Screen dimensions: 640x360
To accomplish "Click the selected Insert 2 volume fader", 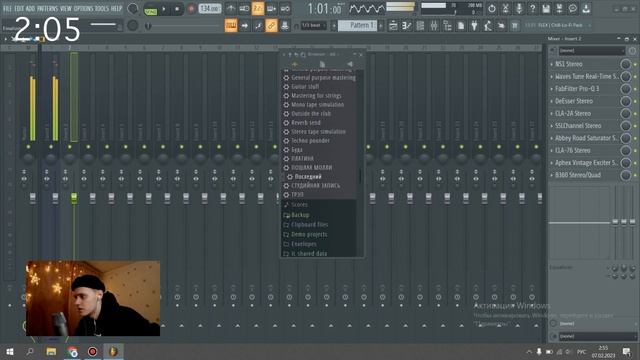I will 74,198.
